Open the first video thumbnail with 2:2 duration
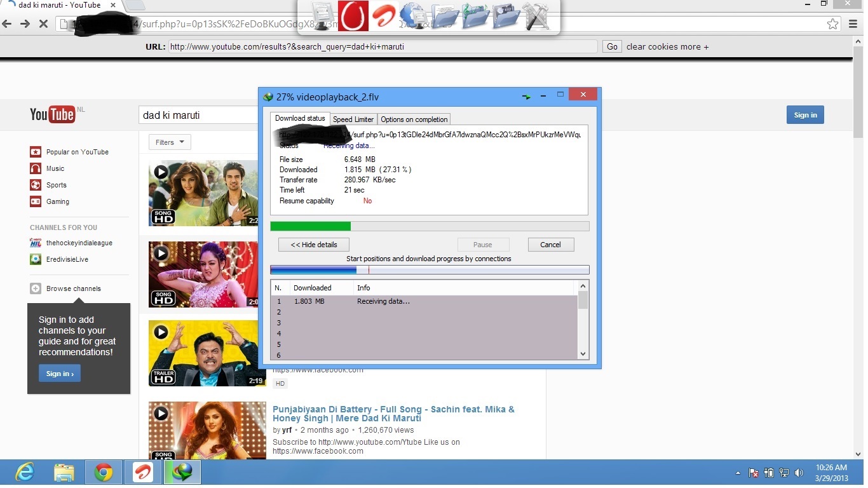The image size is (868, 488). [x=203, y=193]
